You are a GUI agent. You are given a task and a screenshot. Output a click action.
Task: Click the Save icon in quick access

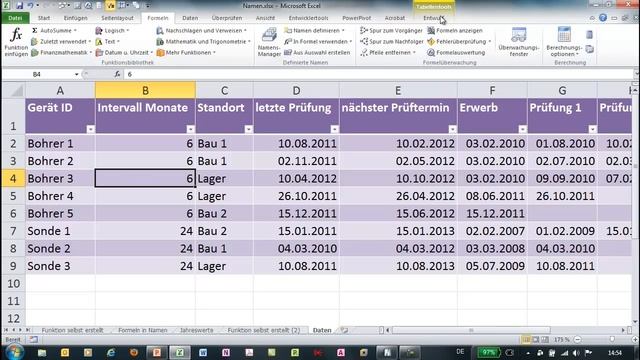click(x=19, y=6)
